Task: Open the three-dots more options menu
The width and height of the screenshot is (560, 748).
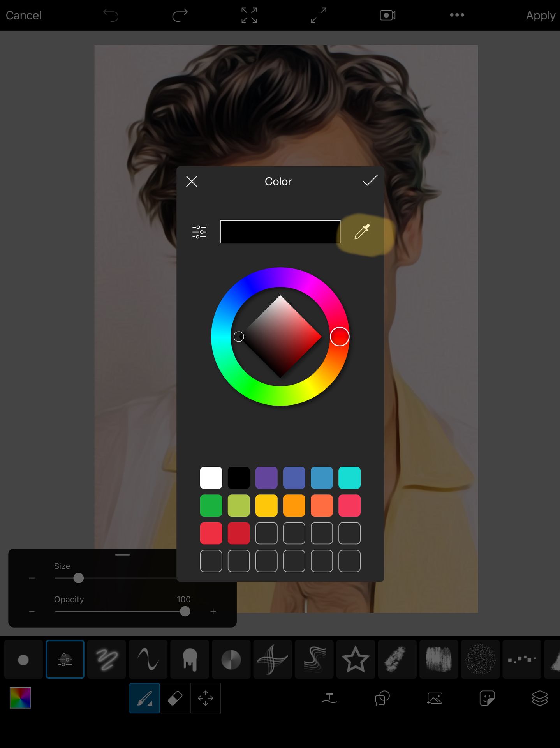Action: [x=457, y=15]
